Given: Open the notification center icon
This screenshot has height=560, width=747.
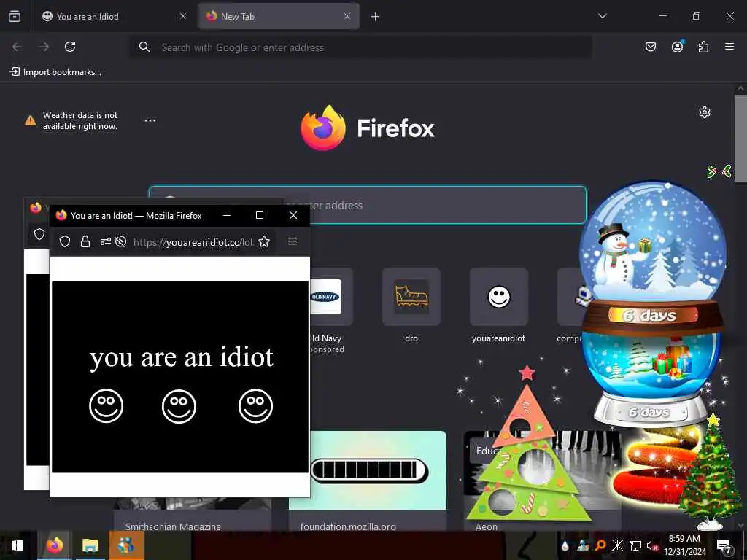Looking at the screenshot, I should click(724, 545).
